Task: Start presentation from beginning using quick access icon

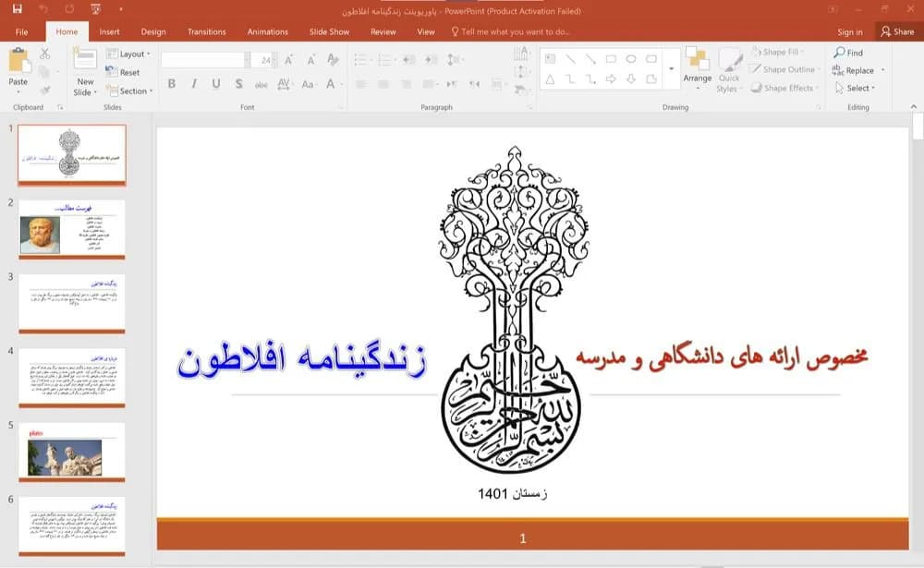Action: click(x=95, y=9)
